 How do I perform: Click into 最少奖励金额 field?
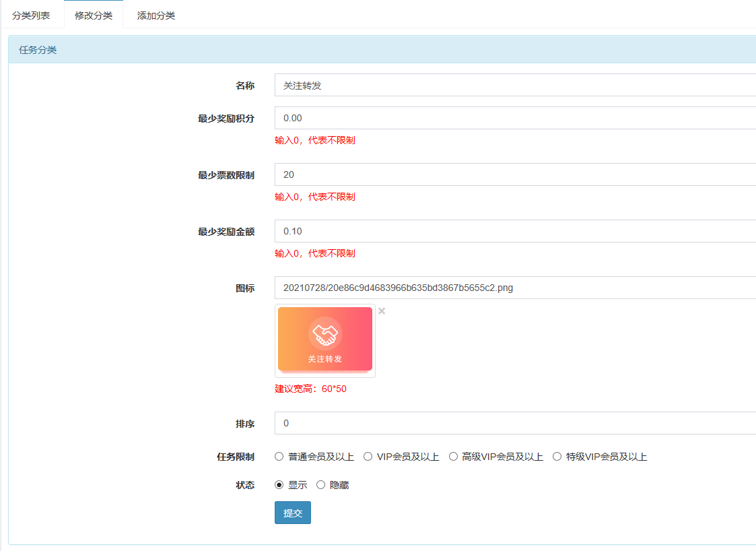point(515,231)
